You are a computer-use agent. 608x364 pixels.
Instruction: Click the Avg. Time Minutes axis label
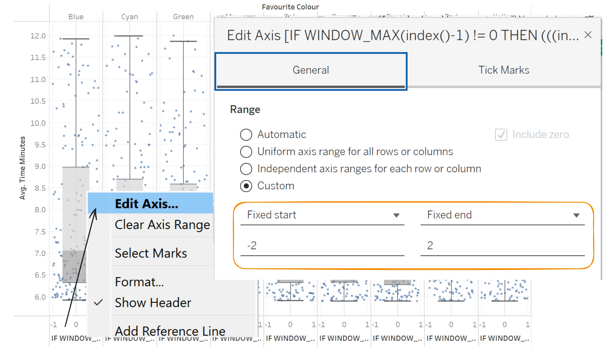click(x=22, y=168)
